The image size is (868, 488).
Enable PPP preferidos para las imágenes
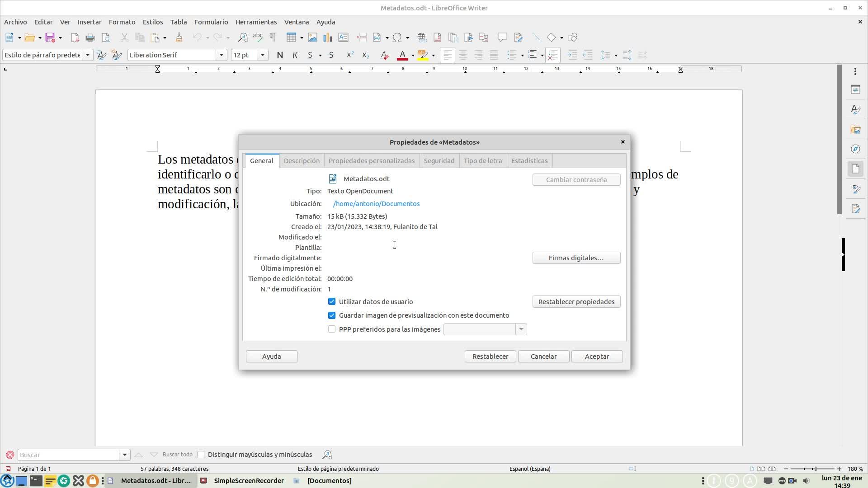[332, 329]
